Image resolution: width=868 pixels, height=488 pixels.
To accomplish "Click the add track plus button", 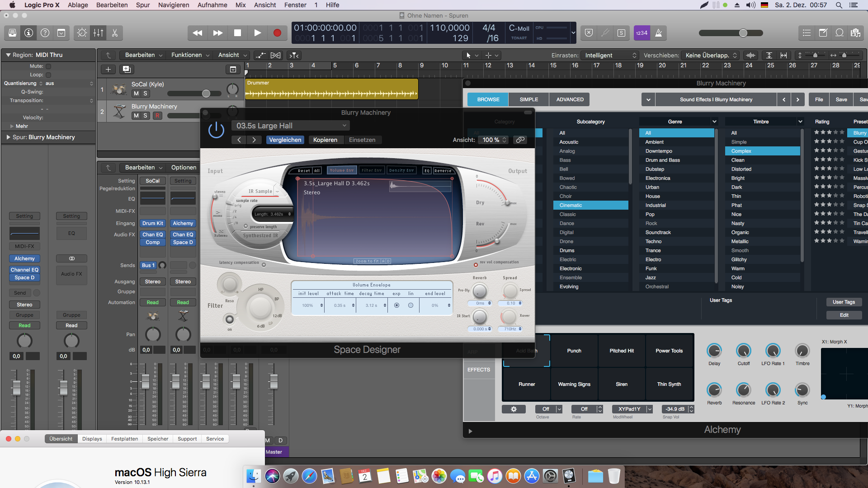I will coord(108,69).
